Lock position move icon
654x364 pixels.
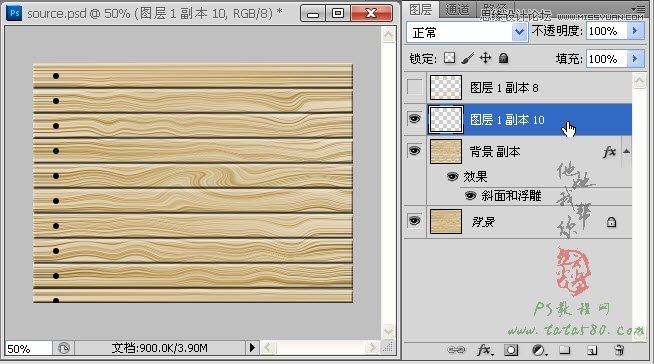[485, 58]
